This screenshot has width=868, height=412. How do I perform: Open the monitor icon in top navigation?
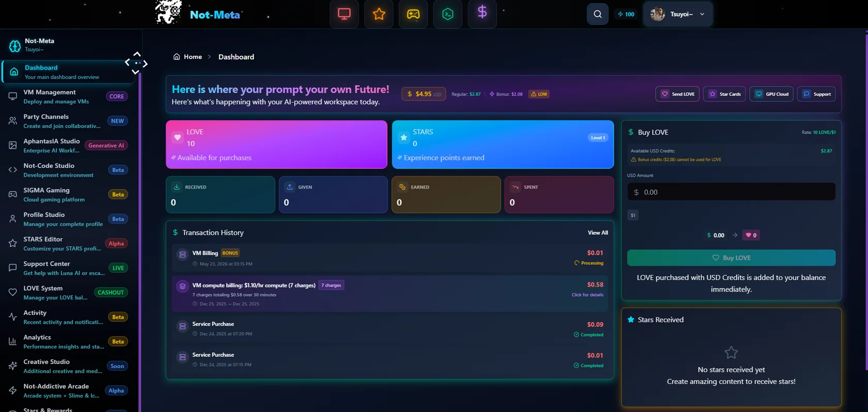click(344, 14)
